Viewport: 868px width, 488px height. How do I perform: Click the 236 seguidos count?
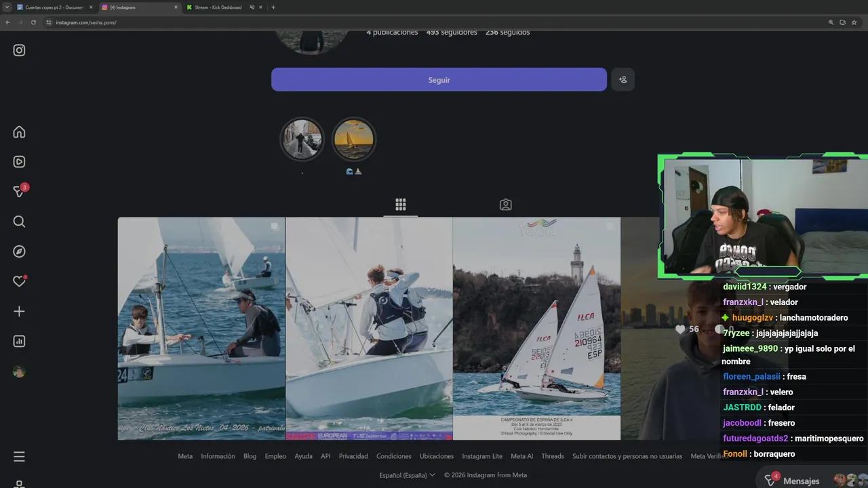pyautogui.click(x=508, y=32)
